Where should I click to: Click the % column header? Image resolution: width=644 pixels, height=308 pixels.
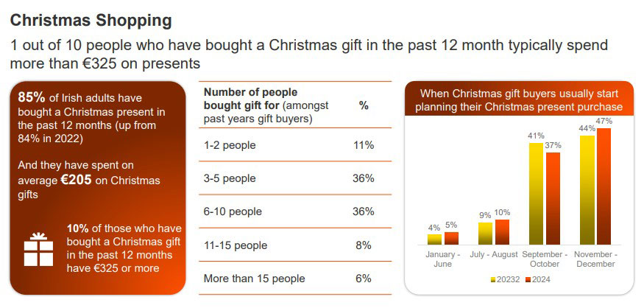point(363,105)
